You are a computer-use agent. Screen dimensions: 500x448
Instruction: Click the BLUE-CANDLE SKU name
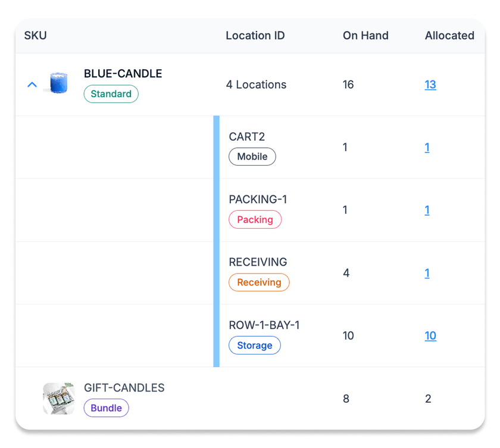tap(123, 74)
